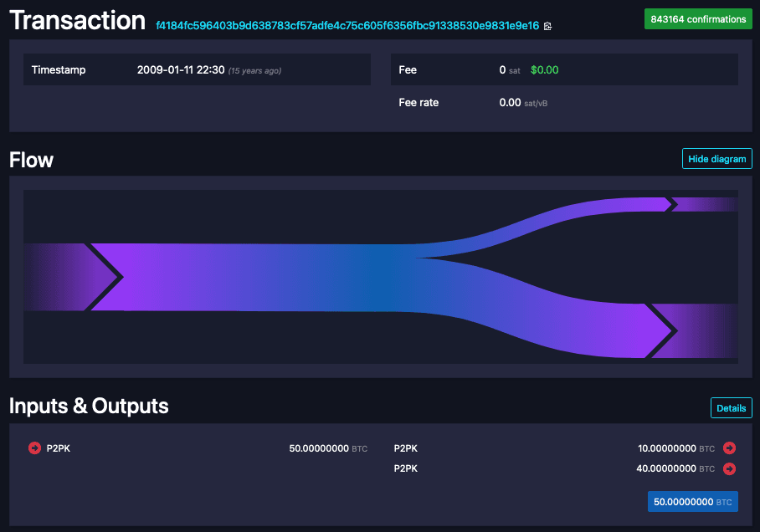This screenshot has width=760, height=532.
Task: Click the total 50.00000000 BTC badge
Action: [693, 502]
